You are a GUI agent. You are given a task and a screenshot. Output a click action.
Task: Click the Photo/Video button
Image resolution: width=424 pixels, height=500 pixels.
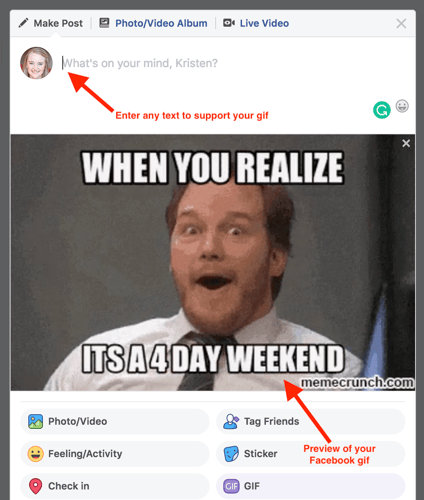[x=115, y=421]
